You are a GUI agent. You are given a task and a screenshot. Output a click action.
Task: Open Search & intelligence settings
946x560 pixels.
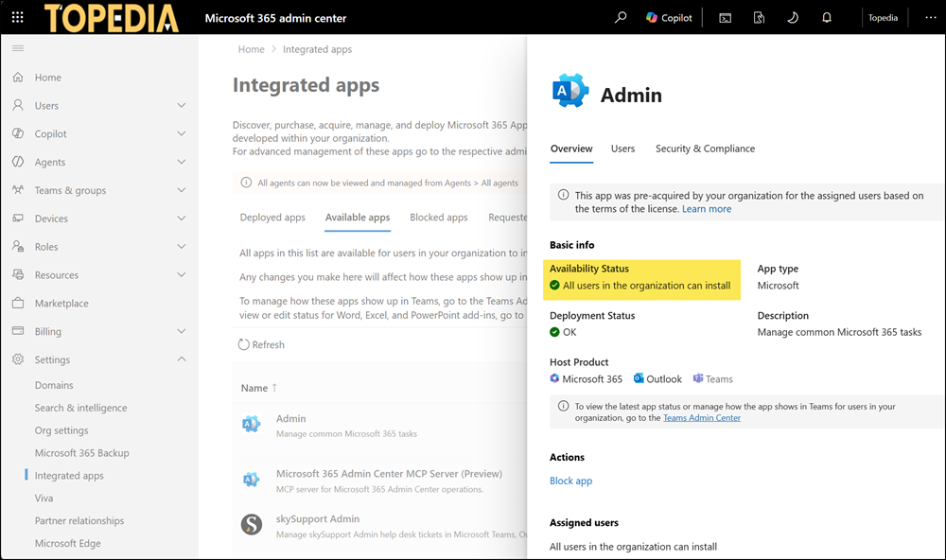tap(80, 408)
